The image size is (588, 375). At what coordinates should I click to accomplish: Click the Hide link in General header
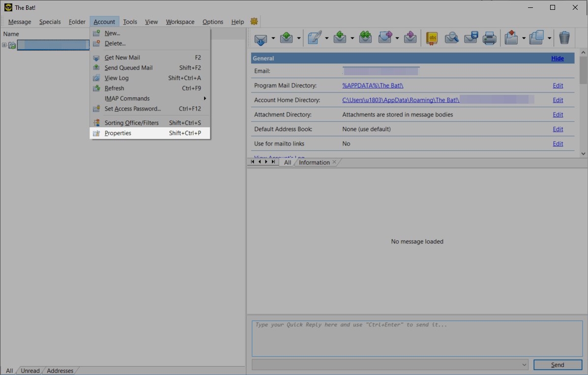558,58
